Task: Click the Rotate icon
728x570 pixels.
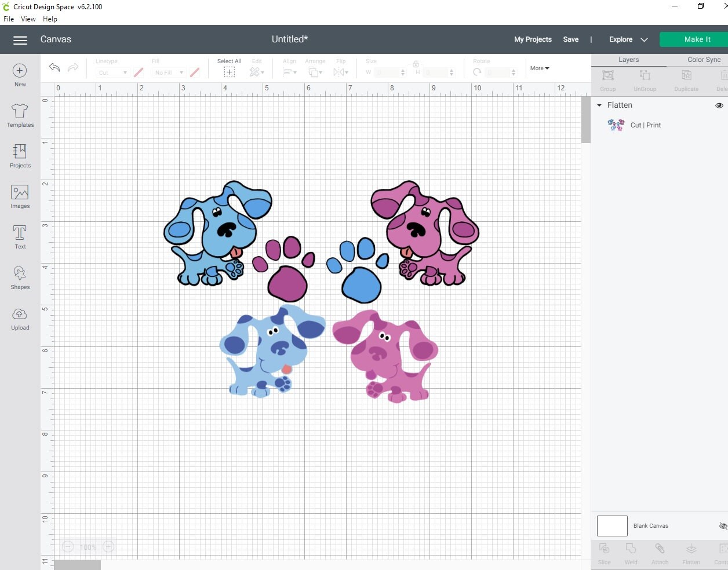Action: 477,72
